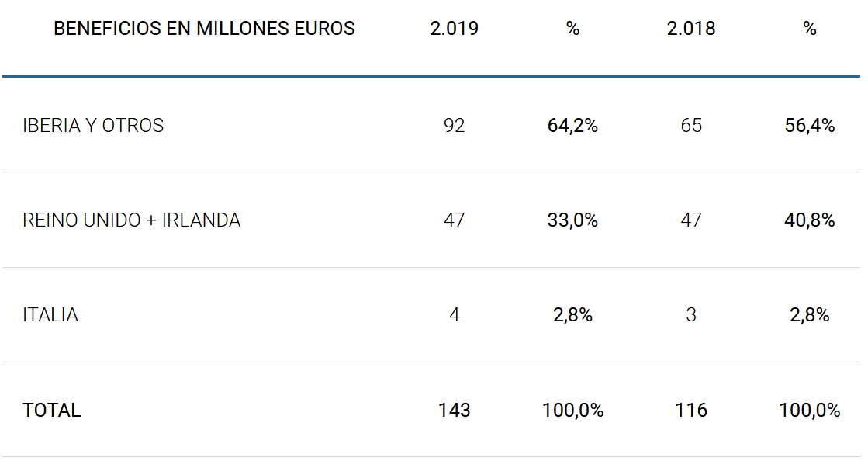
Task: Click the 2019 total value 143
Action: pyautogui.click(x=454, y=410)
